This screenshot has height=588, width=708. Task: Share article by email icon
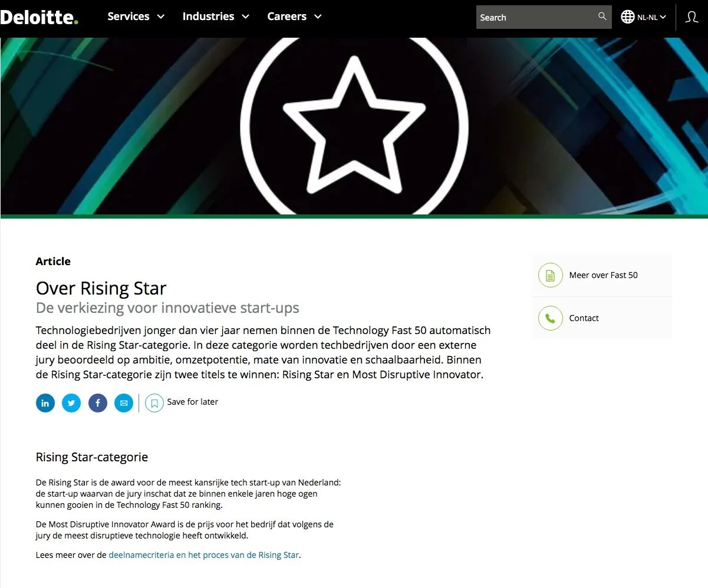pos(124,403)
